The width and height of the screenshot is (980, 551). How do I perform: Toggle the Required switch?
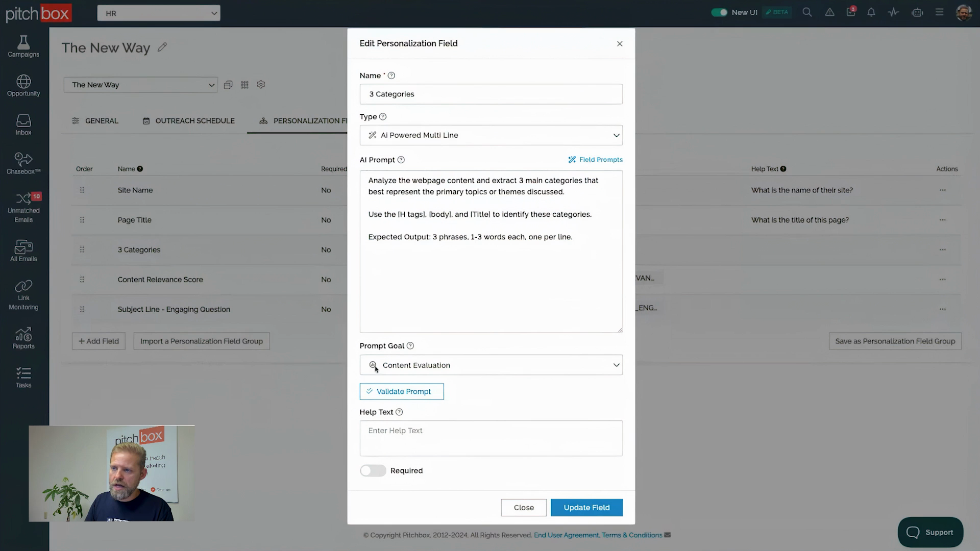pos(373,471)
